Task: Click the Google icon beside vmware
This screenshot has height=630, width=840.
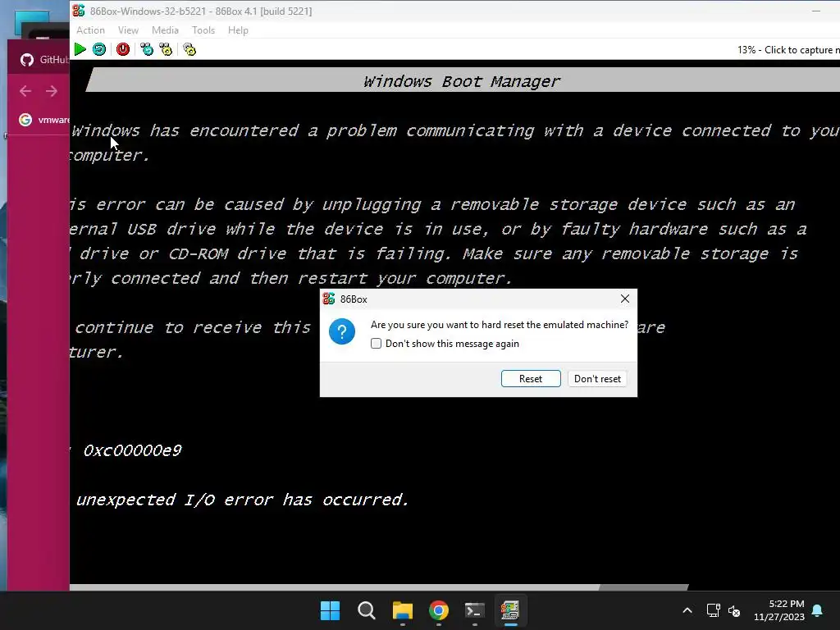Action: (x=25, y=120)
